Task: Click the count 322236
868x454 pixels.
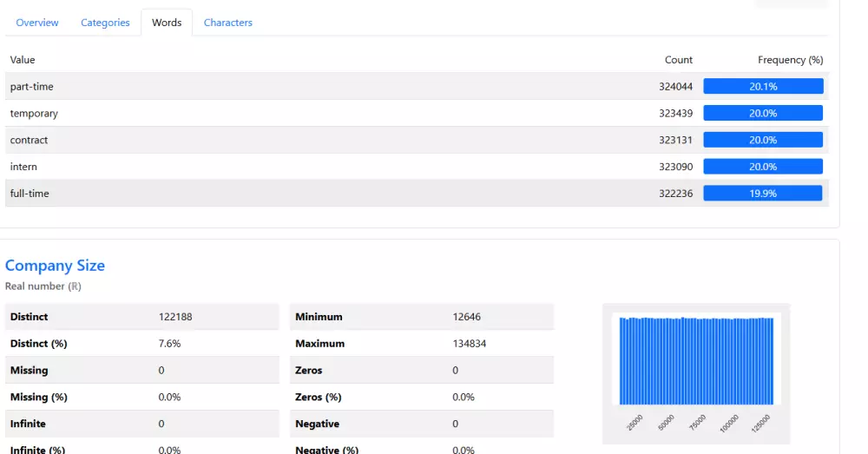Action: pyautogui.click(x=675, y=194)
